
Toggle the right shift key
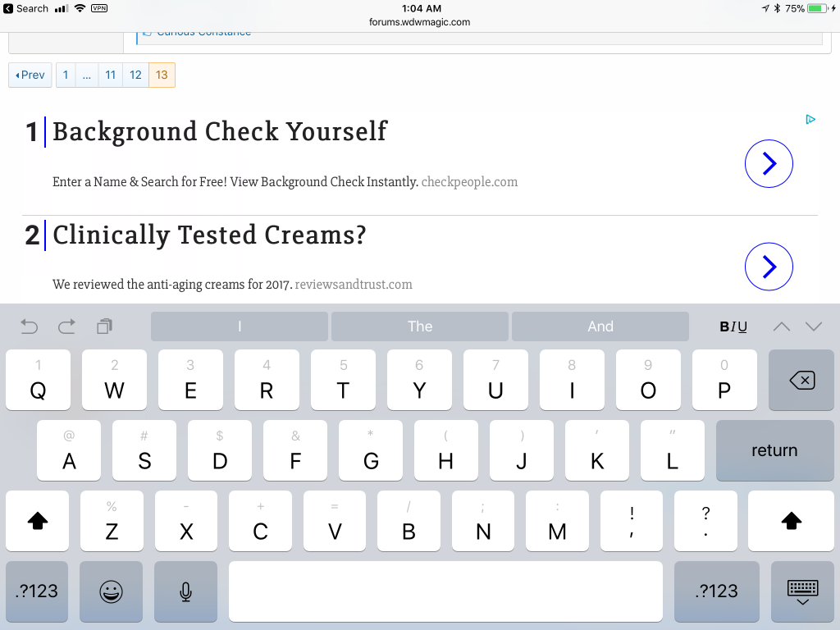click(x=791, y=521)
